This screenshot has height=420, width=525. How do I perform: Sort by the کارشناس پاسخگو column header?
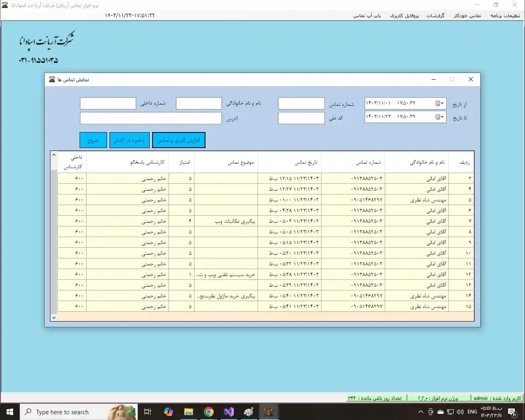pyautogui.click(x=128, y=162)
